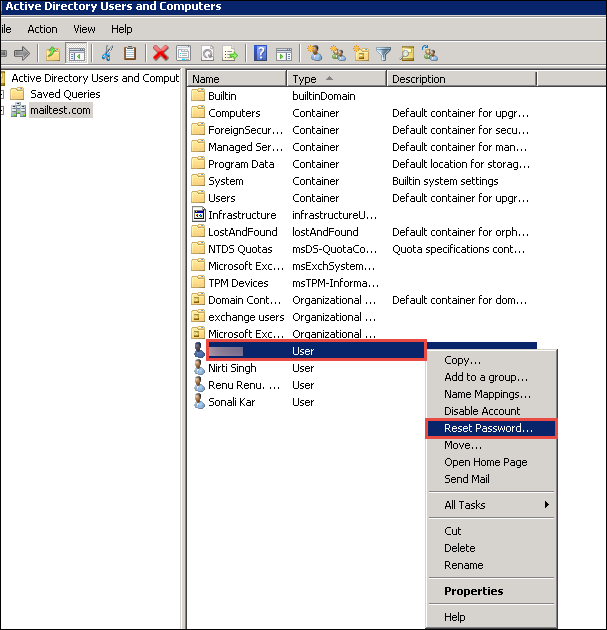Select the LostAndFound row
This screenshot has width=607, height=630.
pos(362,232)
